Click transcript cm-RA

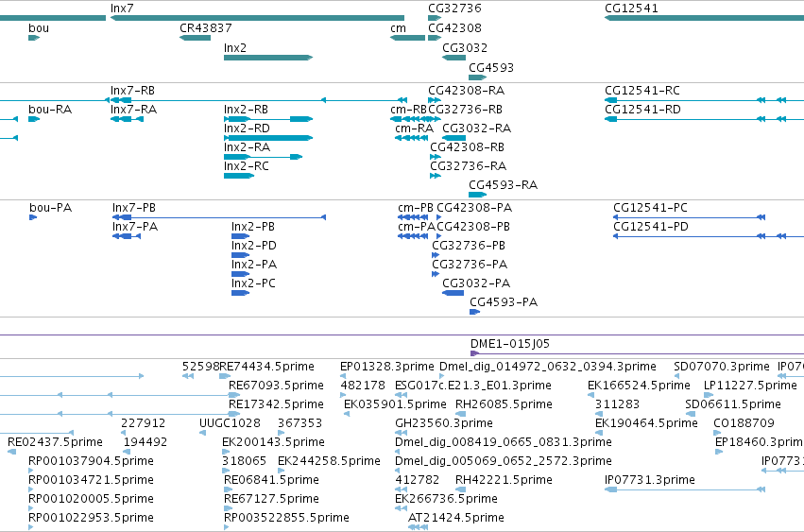click(x=415, y=129)
